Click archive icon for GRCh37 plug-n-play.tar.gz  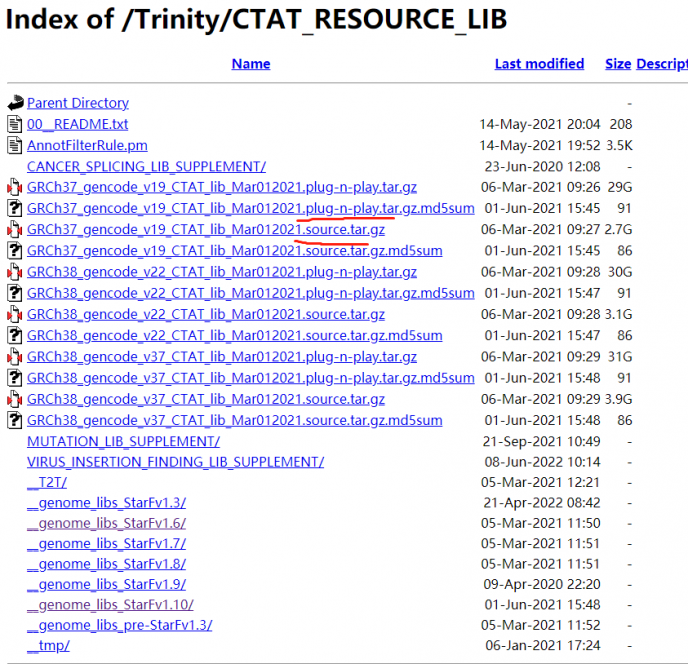(x=15, y=187)
